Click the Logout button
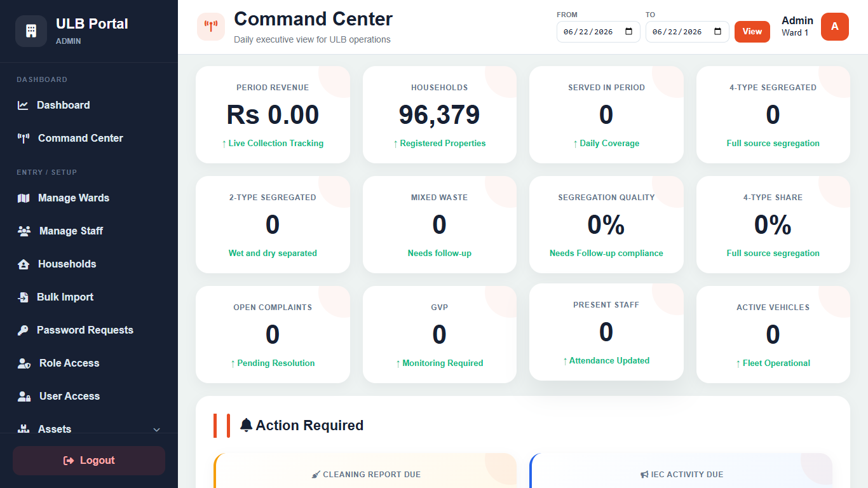Screen dimensions: 868x488 click(89, 461)
